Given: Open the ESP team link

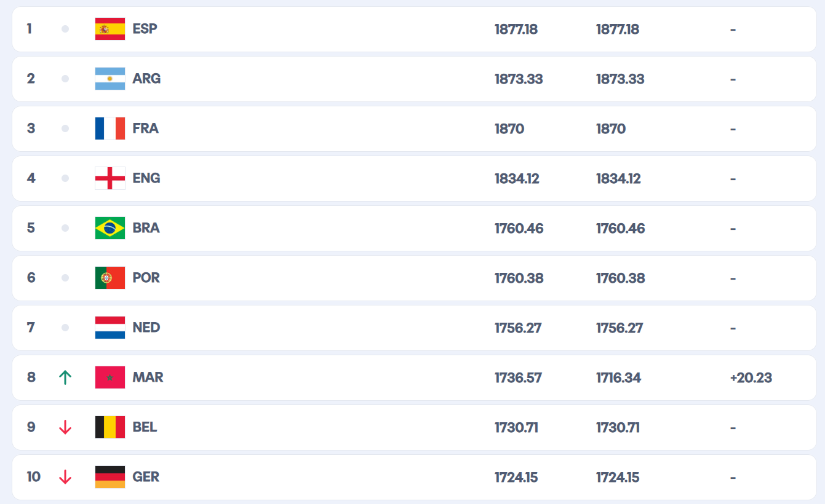Looking at the screenshot, I should point(145,29).
